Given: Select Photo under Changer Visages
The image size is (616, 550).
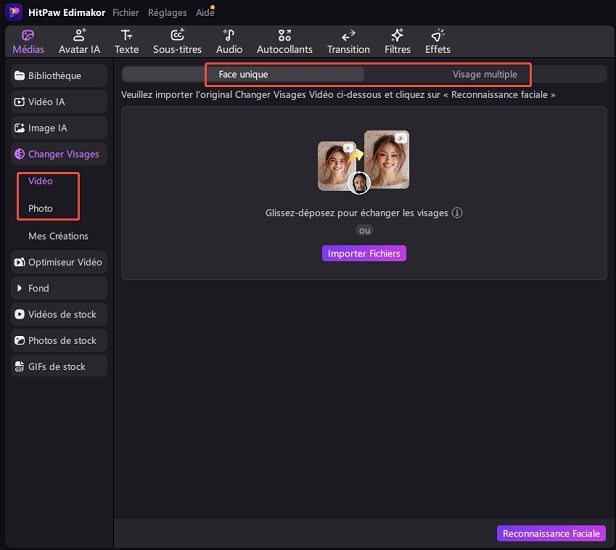Looking at the screenshot, I should coord(41,209).
